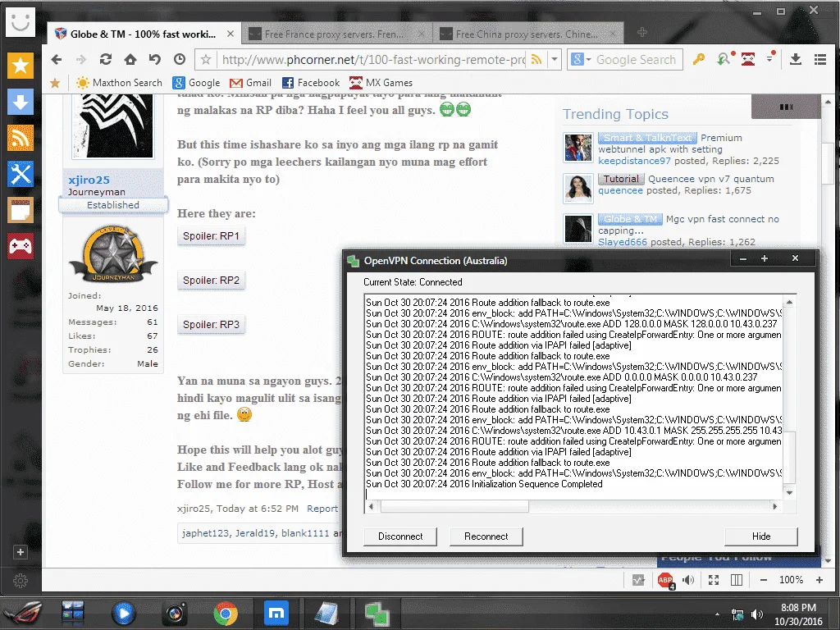This screenshot has width=840, height=630.
Task: Open the Favorites star in Maxthon sidebar
Action: pyautogui.click(x=21, y=66)
